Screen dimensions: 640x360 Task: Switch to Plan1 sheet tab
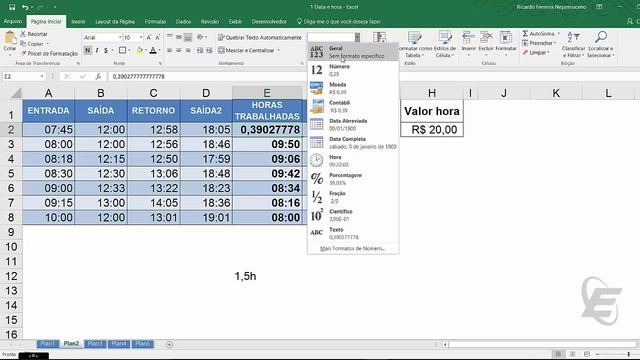(x=47, y=344)
